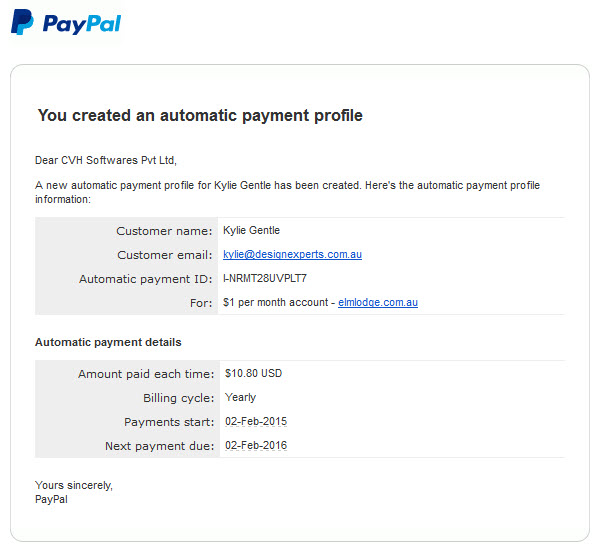Click the Billing cycle label
The height and width of the screenshot is (553, 610).
pos(179,398)
